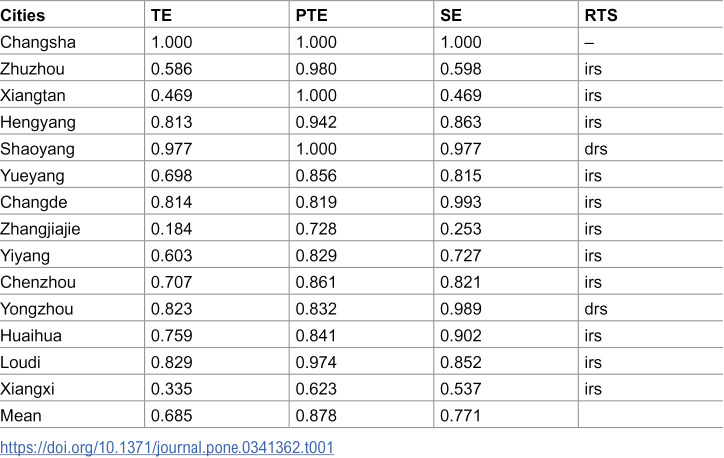This screenshot has height=458, width=724.
Task: Click the drs cell in Shaoyang row
Action: [596, 149]
